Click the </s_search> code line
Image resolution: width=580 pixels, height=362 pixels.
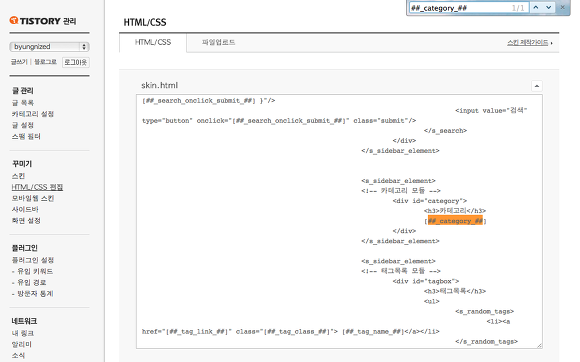pos(445,131)
